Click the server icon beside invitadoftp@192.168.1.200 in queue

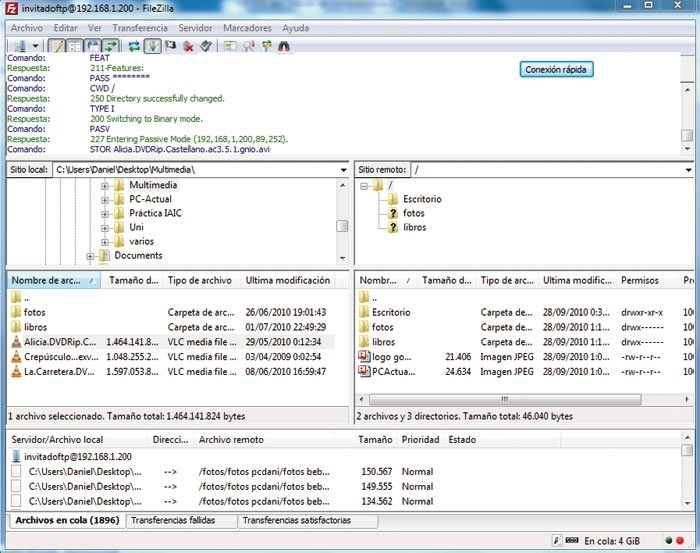(17, 456)
